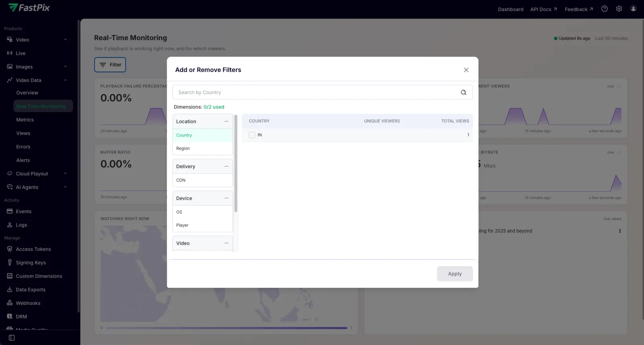
Task: Expand the Cloud Playout chevron
Action: (65, 174)
